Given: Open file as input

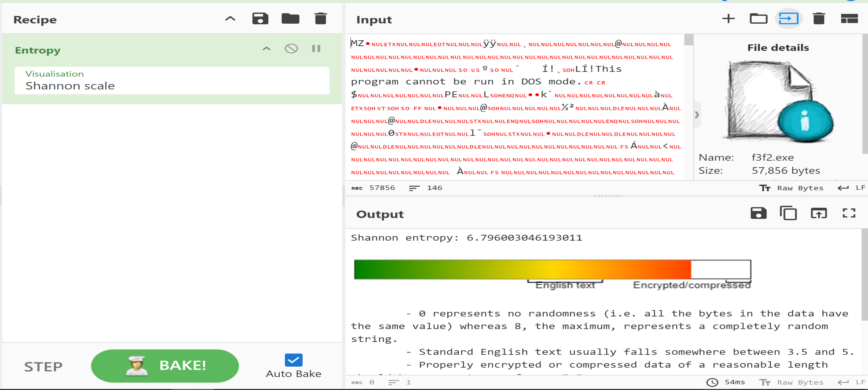Looking at the screenshot, I should coord(788,19).
